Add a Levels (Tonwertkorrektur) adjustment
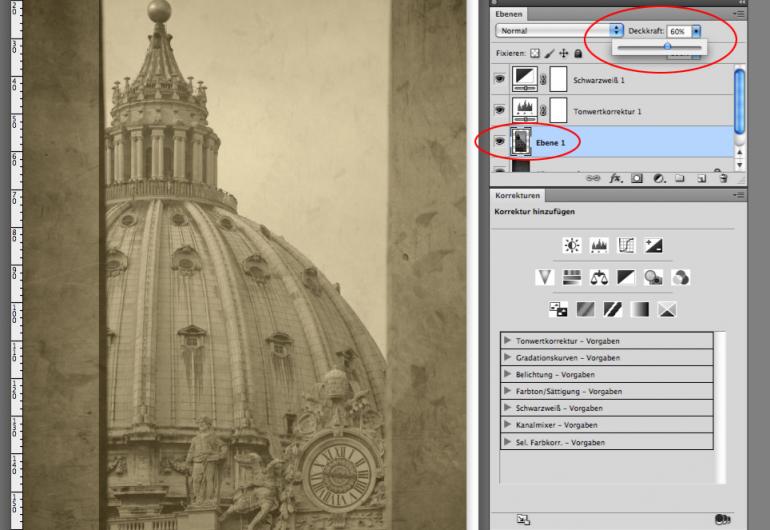 (x=599, y=245)
